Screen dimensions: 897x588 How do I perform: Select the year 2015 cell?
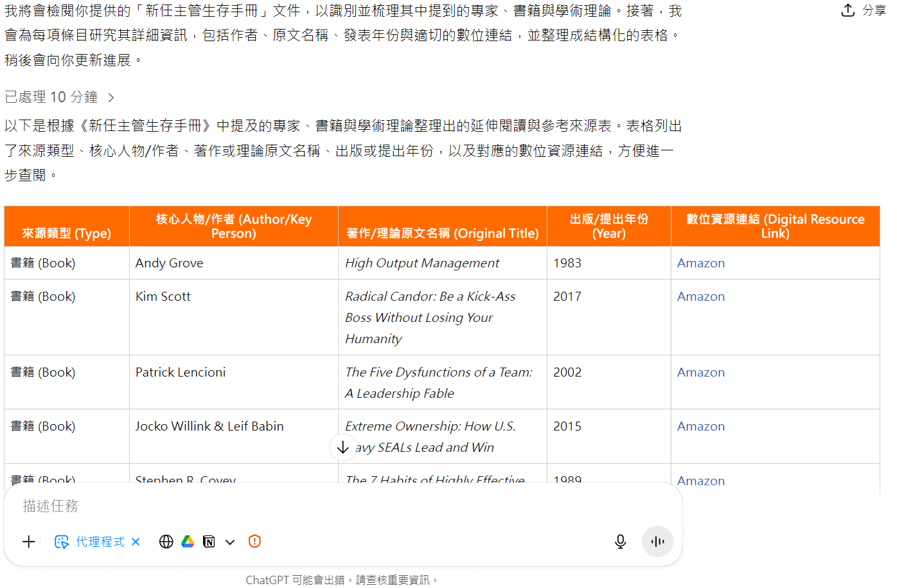609,436
